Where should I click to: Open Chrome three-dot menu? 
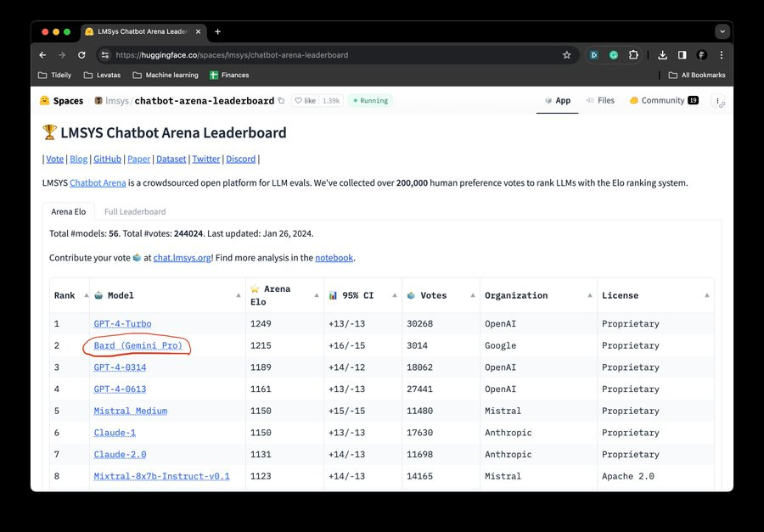[x=721, y=55]
